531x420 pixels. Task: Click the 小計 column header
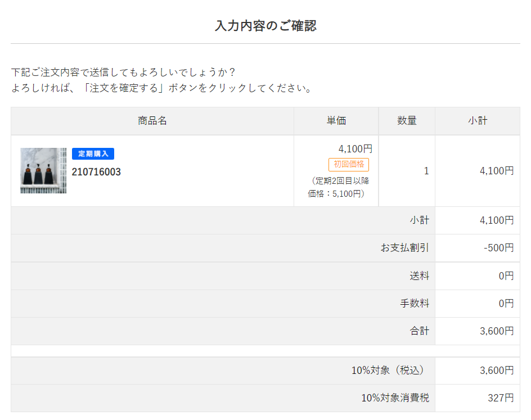(478, 121)
